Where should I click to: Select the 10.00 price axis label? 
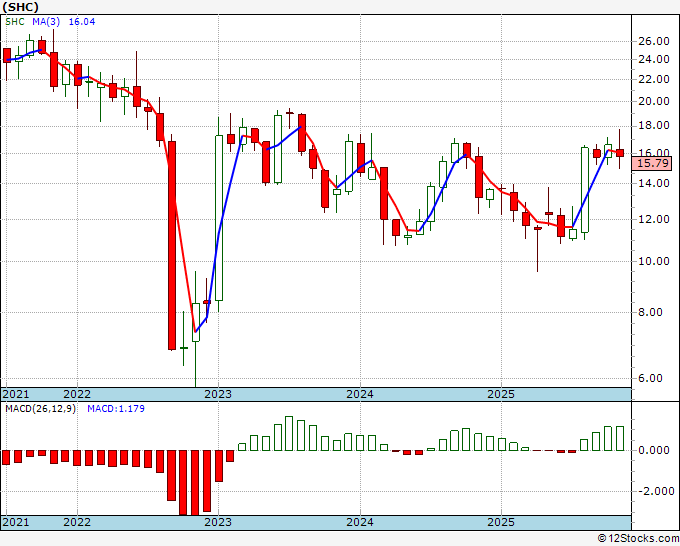tap(654, 261)
